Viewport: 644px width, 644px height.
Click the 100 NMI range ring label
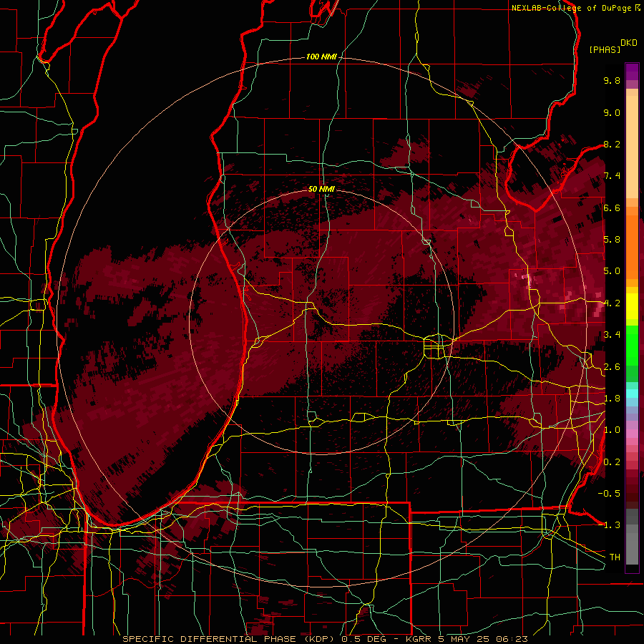click(321, 57)
